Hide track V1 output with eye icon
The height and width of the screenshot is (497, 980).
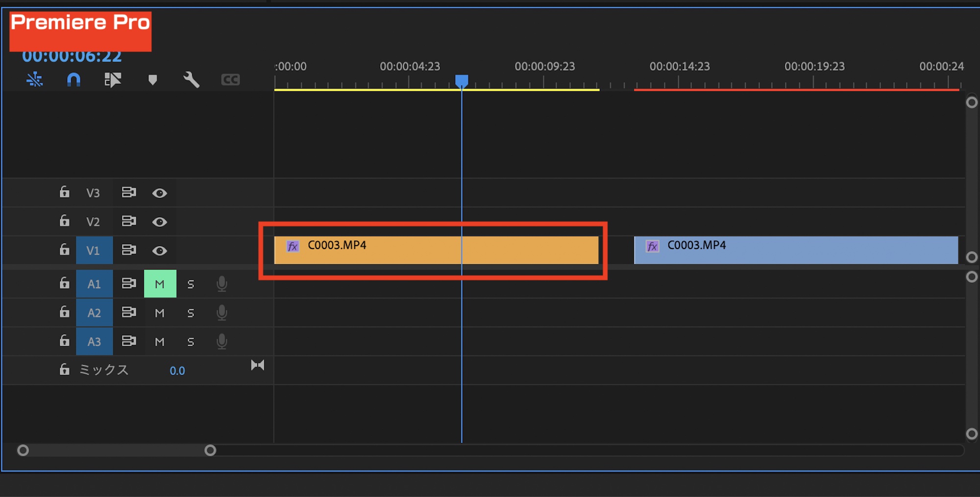[159, 251]
